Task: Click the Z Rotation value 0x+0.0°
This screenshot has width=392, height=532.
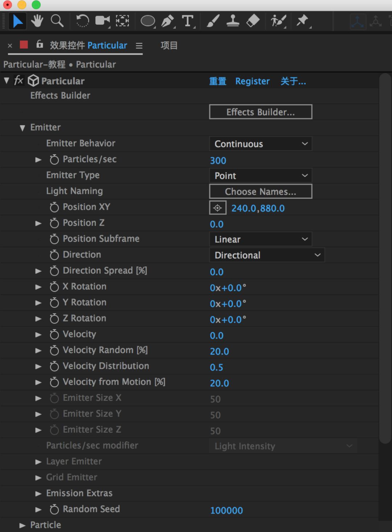Action: (228, 320)
